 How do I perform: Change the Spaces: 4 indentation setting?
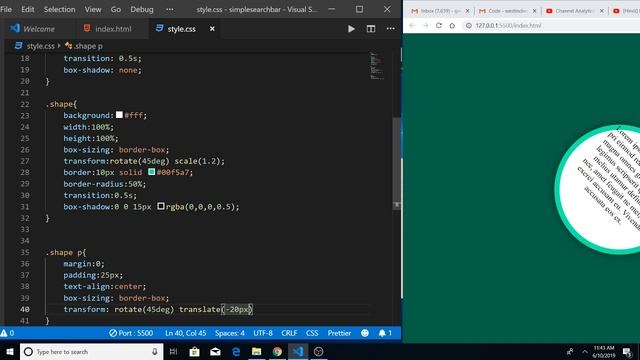point(229,333)
